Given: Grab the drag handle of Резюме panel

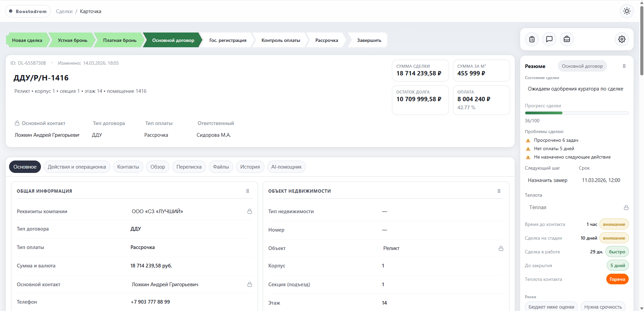Looking at the screenshot, I should [x=624, y=66].
